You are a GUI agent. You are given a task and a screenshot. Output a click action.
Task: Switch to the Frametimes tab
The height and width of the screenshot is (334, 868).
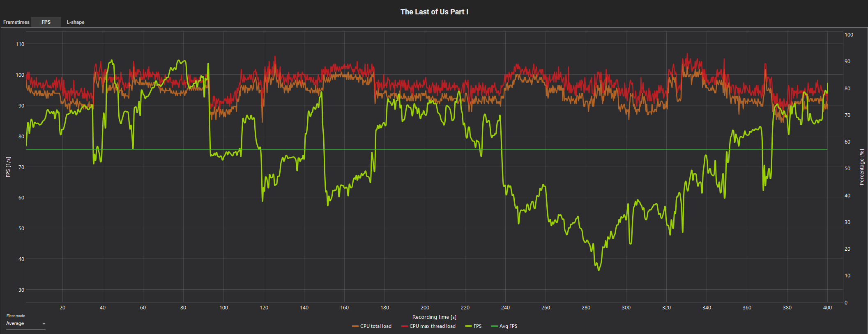pos(16,22)
